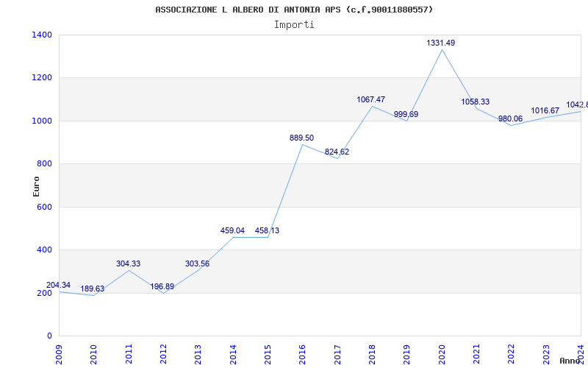Click the Importi subtitle
Screen dimensions: 588x368
(294, 25)
